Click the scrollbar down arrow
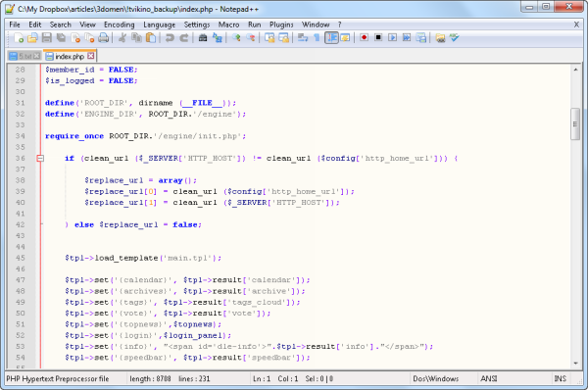 [575, 363]
